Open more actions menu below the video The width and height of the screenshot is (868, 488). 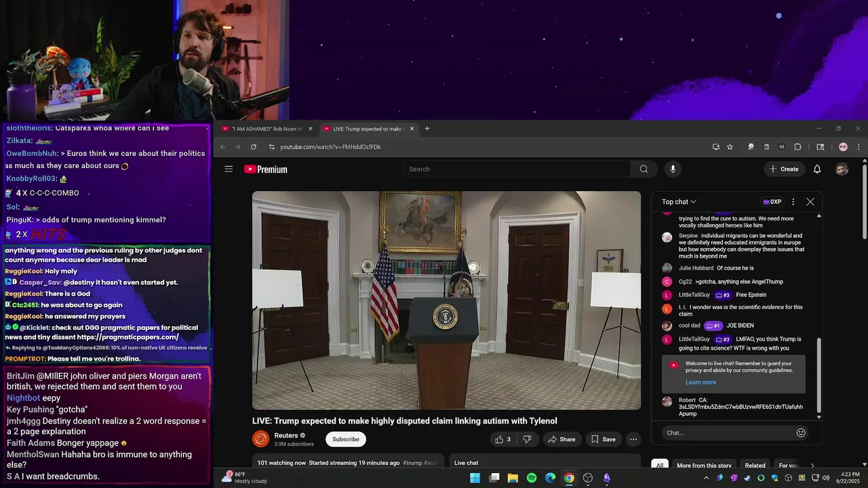pos(633,439)
